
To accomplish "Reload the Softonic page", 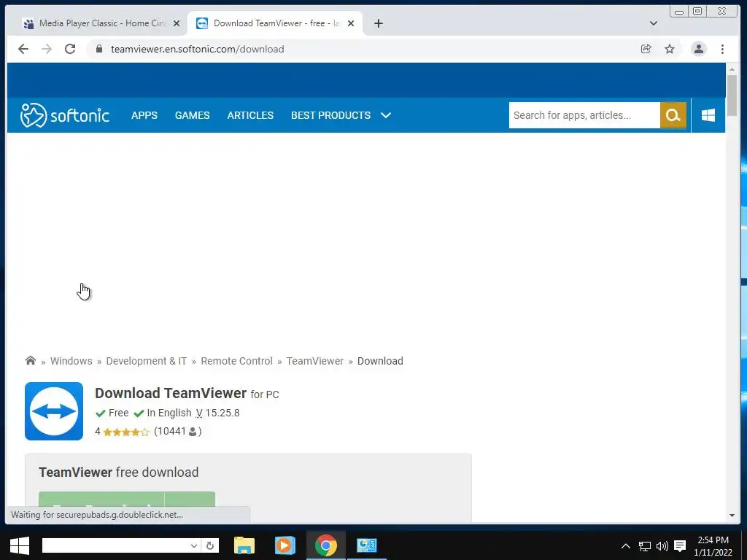I will pos(70,49).
